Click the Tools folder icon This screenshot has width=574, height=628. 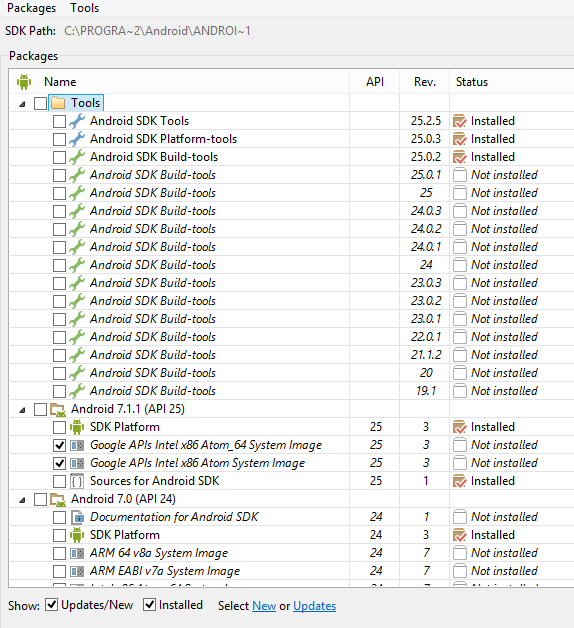(58, 103)
